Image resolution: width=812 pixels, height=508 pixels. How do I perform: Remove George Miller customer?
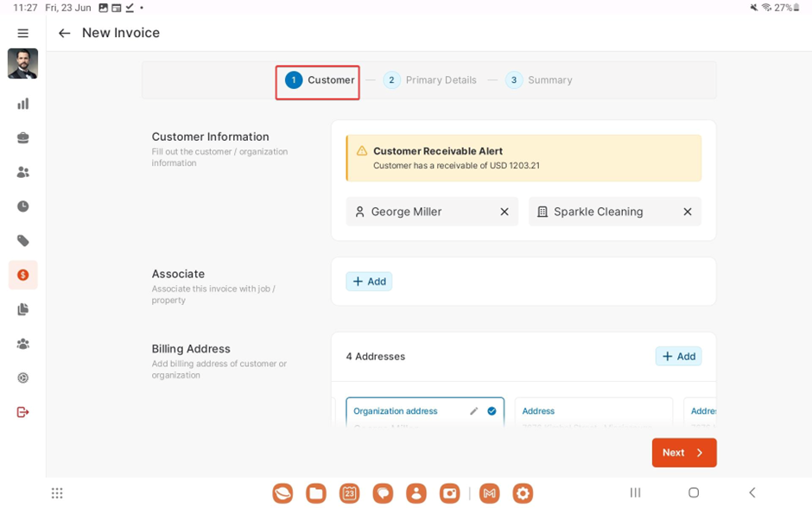point(504,212)
